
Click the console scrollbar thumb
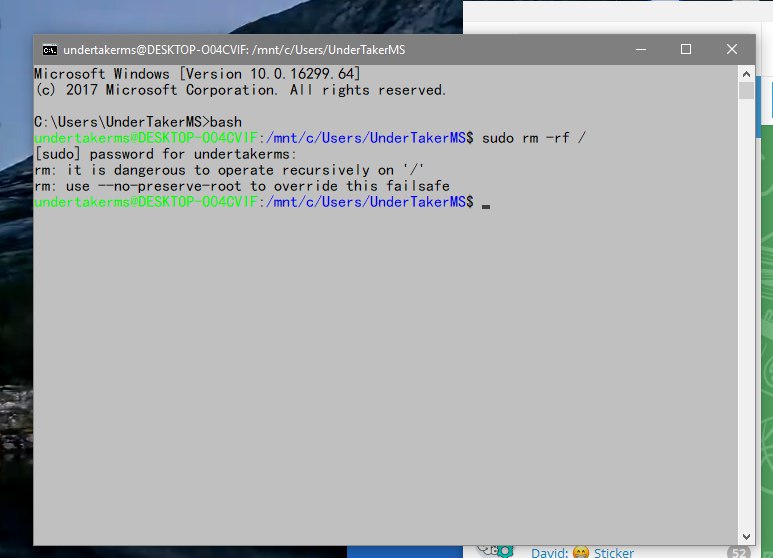coord(746,91)
